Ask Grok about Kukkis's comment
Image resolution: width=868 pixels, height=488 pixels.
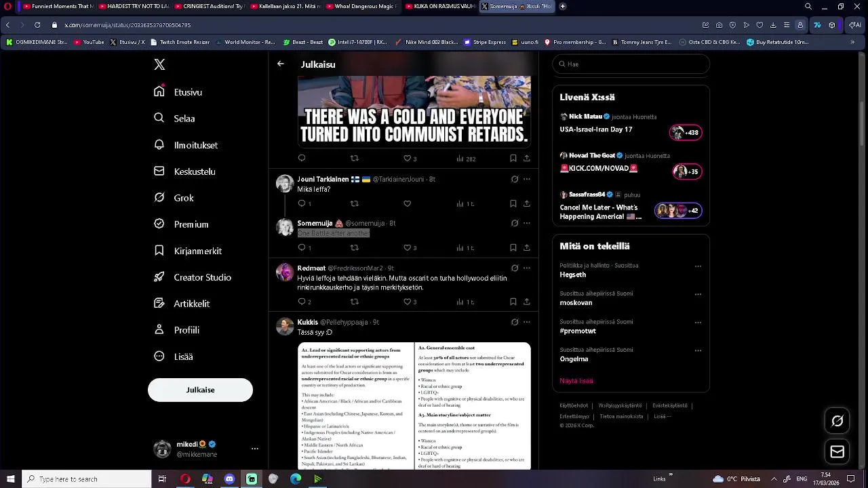coord(515,322)
